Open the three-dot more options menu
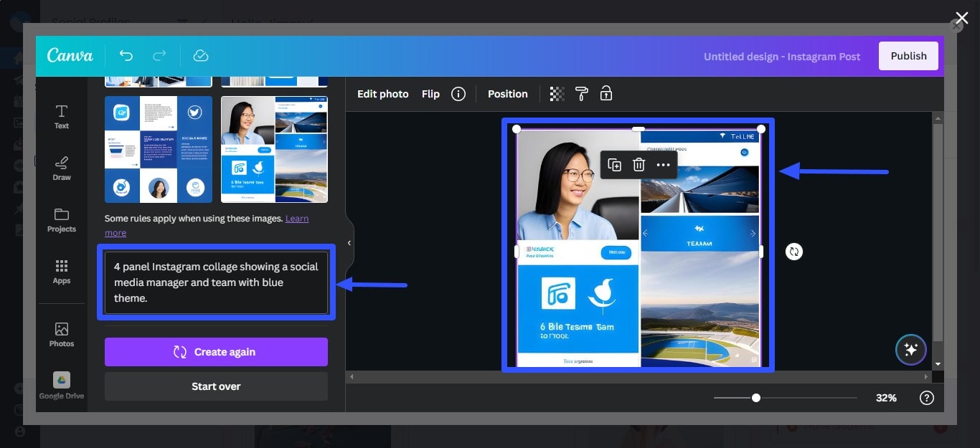This screenshot has width=980, height=448. (663, 165)
